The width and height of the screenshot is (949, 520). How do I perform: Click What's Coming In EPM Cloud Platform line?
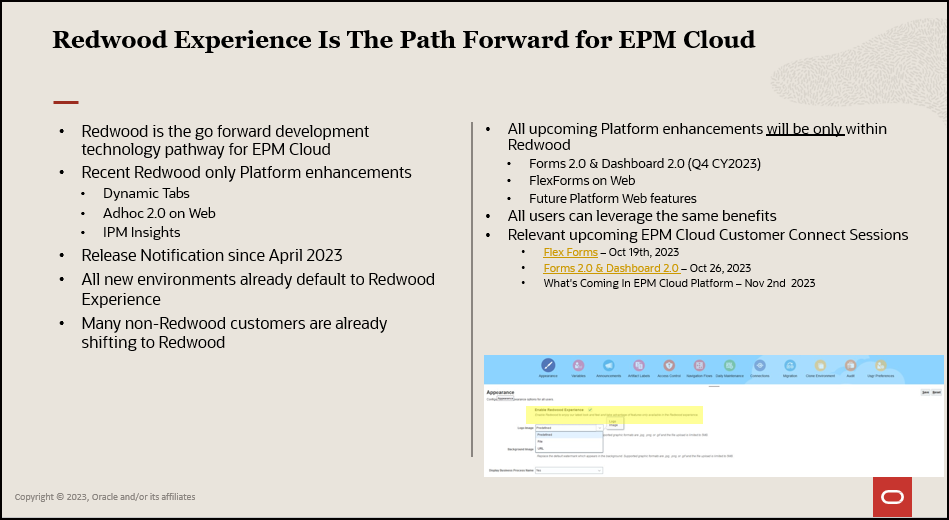click(x=679, y=283)
